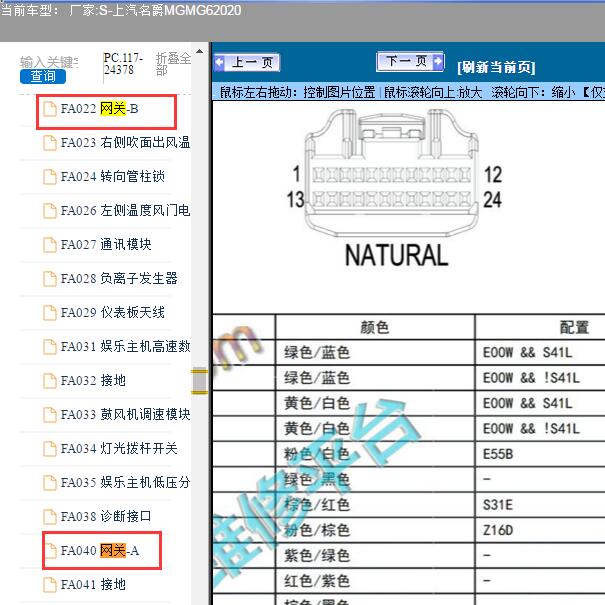The image size is (605, 605).
Task: Click the 折叠全部 collapse all link
Action: click(x=173, y=64)
